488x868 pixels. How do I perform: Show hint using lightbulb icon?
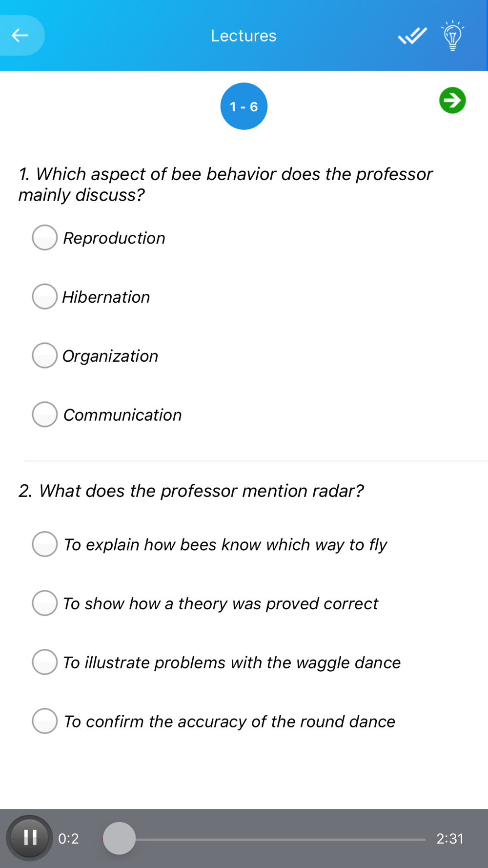pos(452,36)
